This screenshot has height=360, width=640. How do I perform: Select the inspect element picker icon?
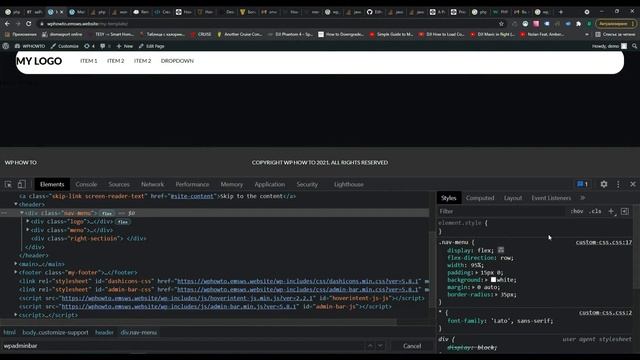(9, 184)
